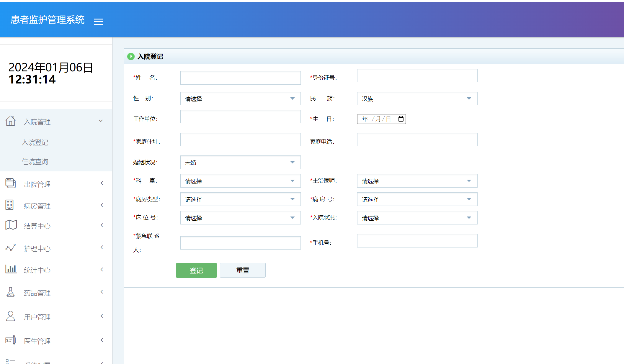Screen dimensions: 624x364
Task: Open 结算中心 via its map icon
Action: click(11, 225)
